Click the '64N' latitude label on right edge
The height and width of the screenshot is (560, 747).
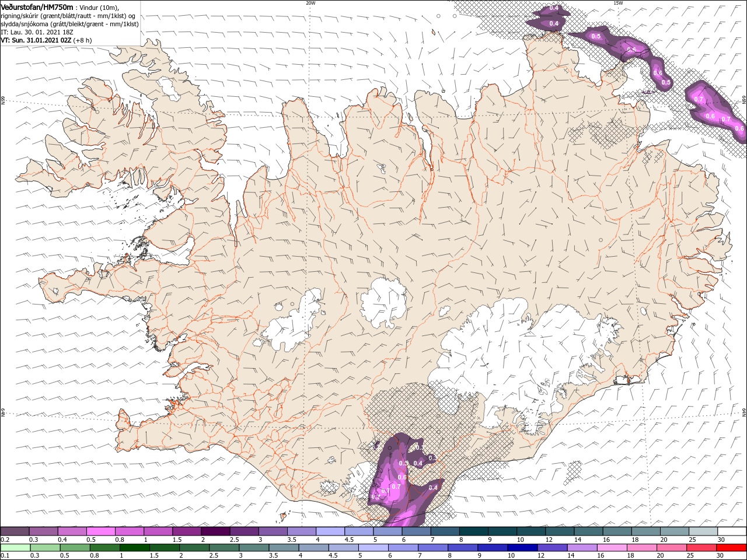click(x=744, y=412)
